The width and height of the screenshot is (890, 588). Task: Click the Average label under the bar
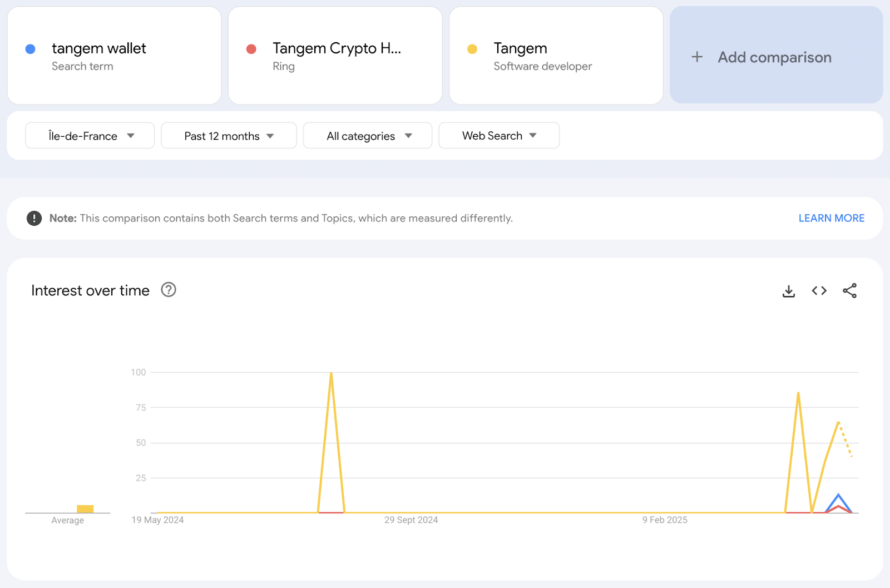(x=67, y=520)
